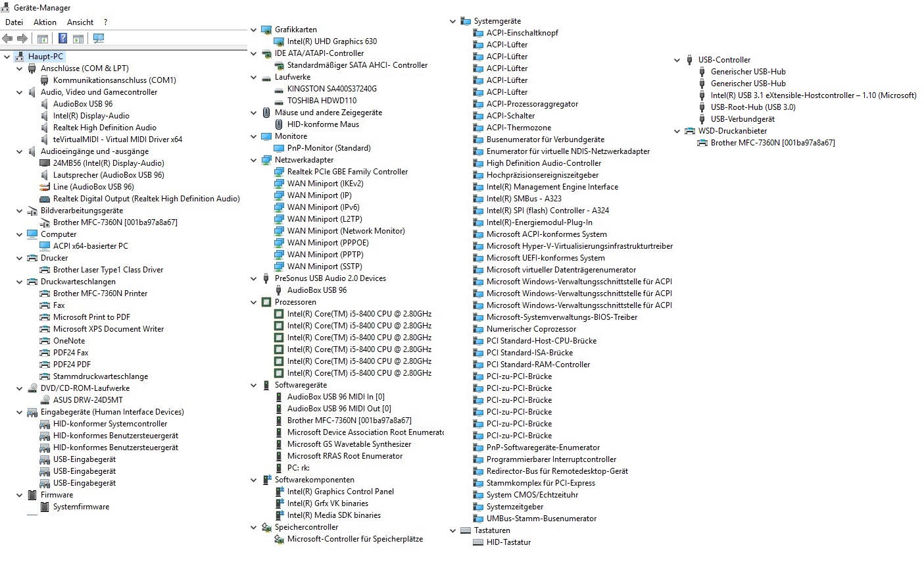The image size is (924, 562).
Task: Collapse the USB-Controller category
Action: [677, 60]
